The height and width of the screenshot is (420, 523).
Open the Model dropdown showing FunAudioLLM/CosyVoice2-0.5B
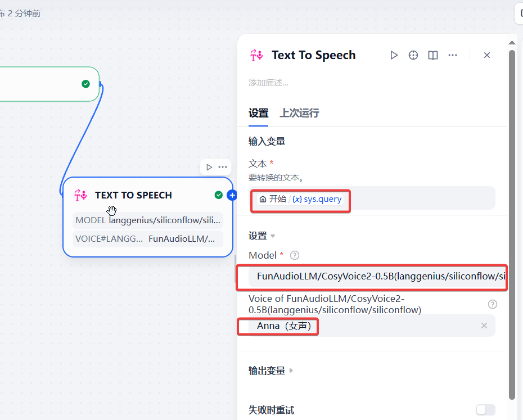click(x=371, y=277)
